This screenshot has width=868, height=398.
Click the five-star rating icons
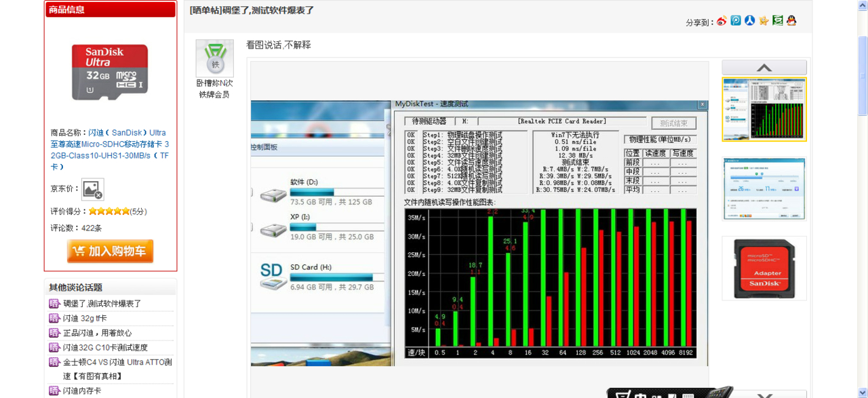tap(108, 212)
